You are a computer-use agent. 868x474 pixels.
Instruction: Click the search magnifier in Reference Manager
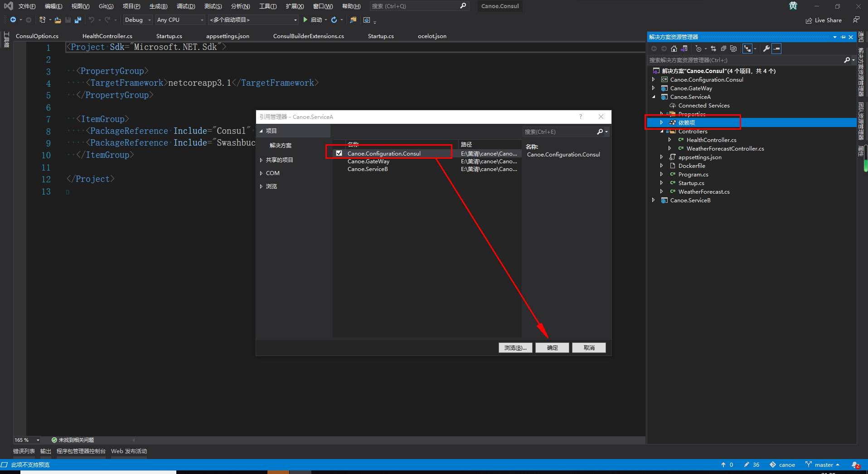(600, 132)
